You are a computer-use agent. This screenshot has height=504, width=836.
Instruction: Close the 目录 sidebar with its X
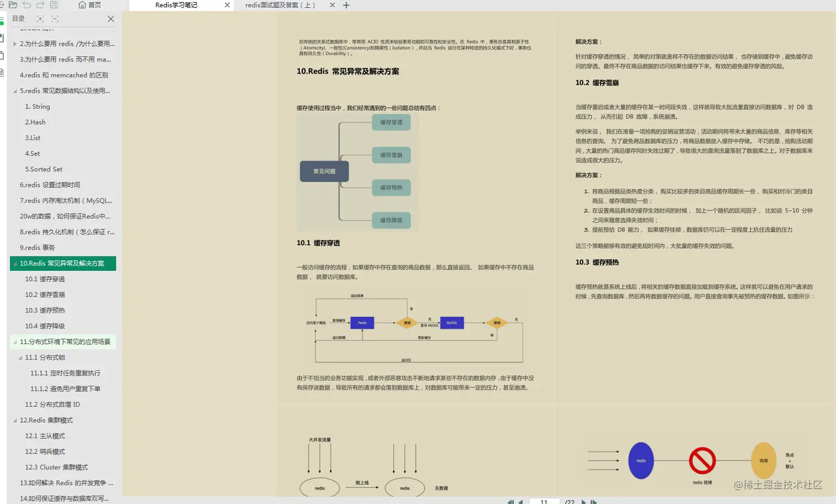point(111,18)
